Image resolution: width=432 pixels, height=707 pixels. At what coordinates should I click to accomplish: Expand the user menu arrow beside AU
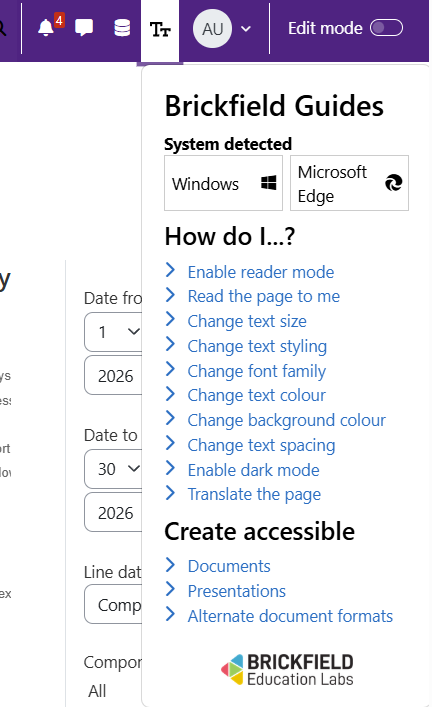(246, 29)
